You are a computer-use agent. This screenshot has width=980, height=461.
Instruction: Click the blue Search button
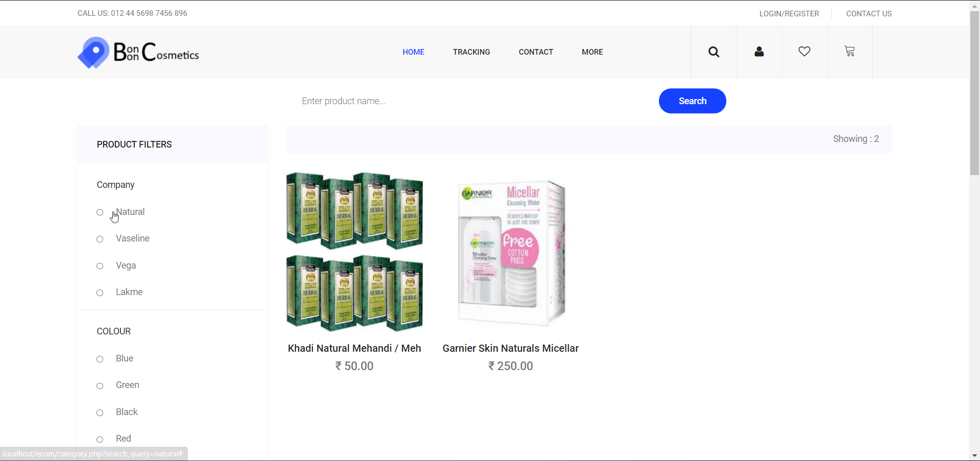[693, 101]
